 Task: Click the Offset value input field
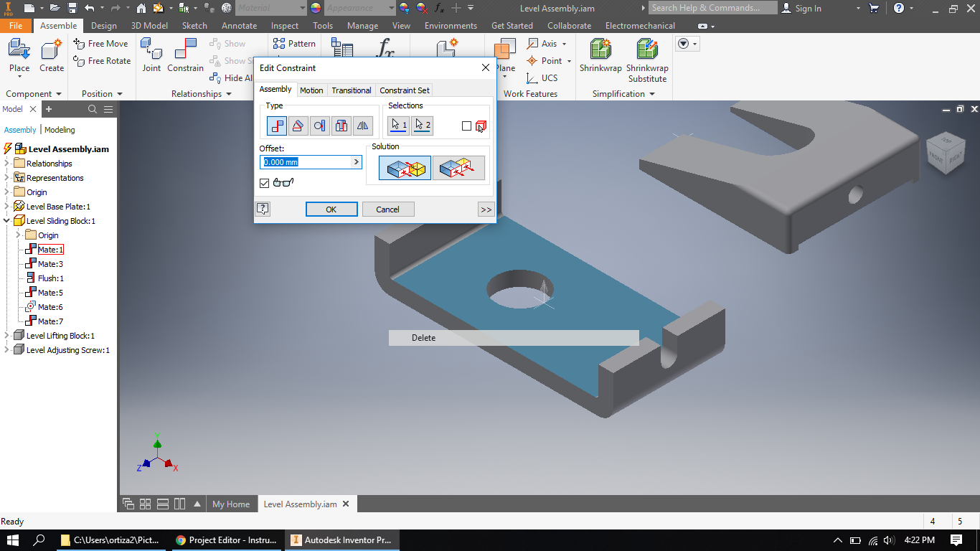[x=305, y=161]
